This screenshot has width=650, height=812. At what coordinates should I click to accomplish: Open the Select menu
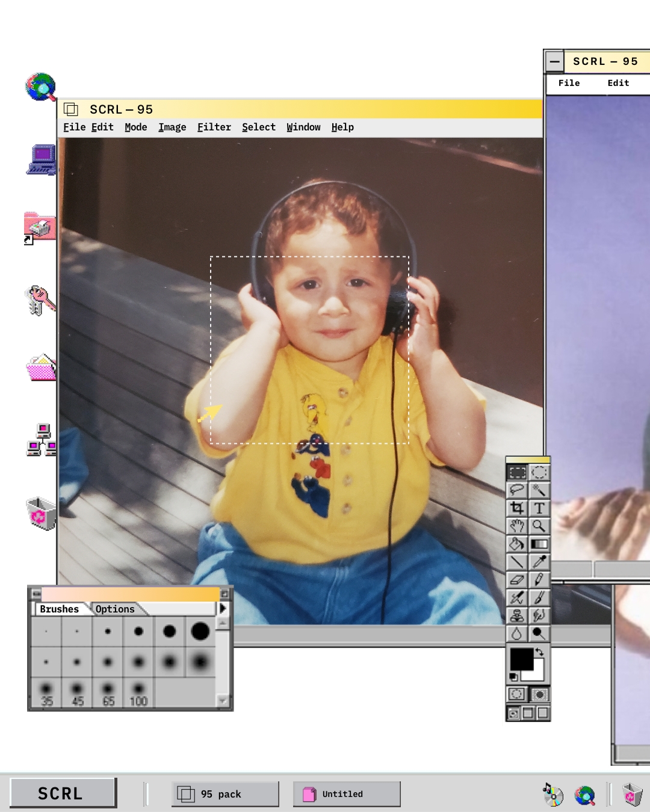[259, 127]
